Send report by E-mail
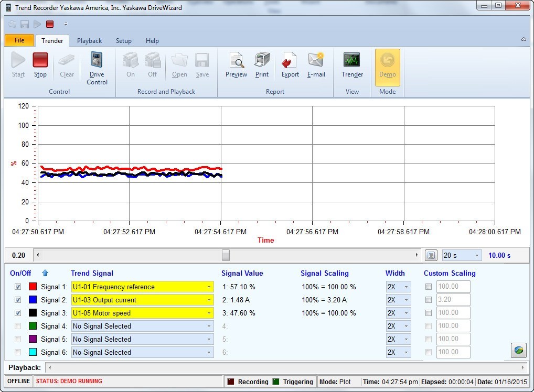Viewport: 534px width, 392px height. tap(316, 64)
